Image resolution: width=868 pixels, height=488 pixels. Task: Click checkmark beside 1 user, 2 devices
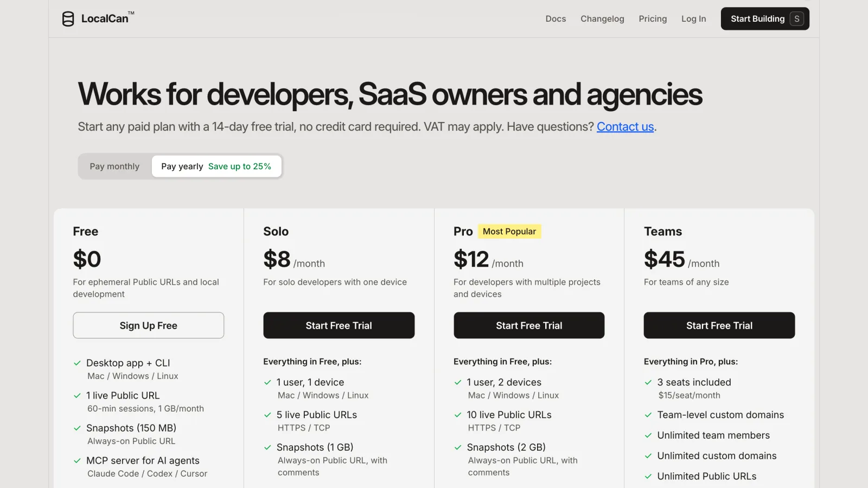(458, 382)
